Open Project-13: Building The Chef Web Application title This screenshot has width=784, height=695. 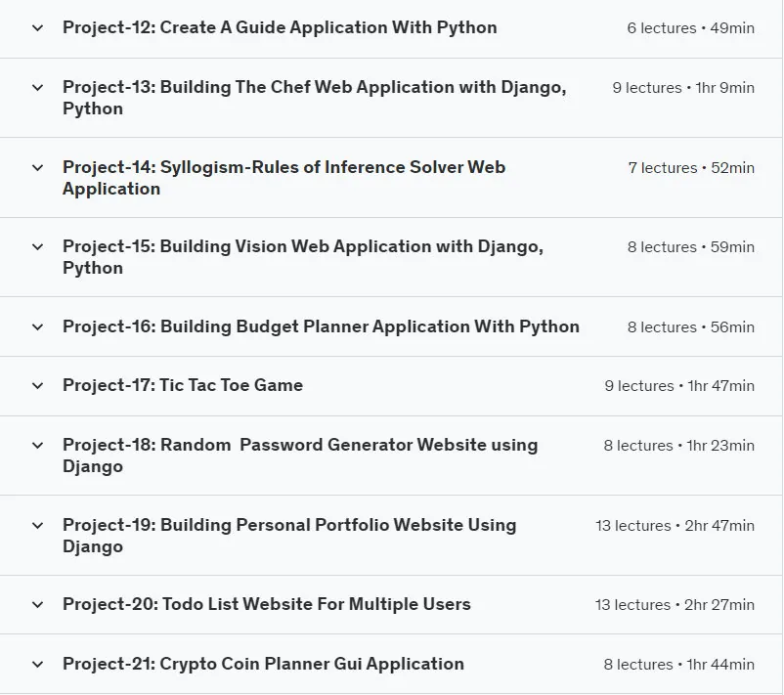click(315, 98)
